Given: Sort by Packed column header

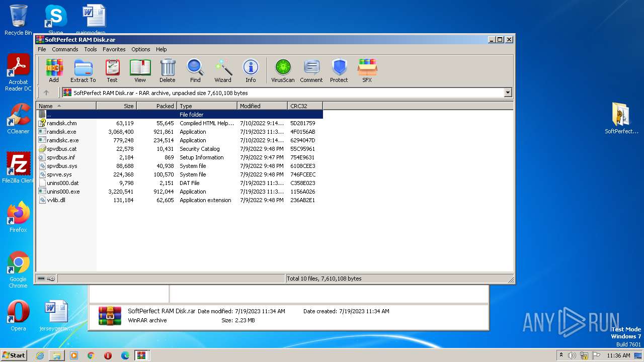Looking at the screenshot, I should (156, 106).
